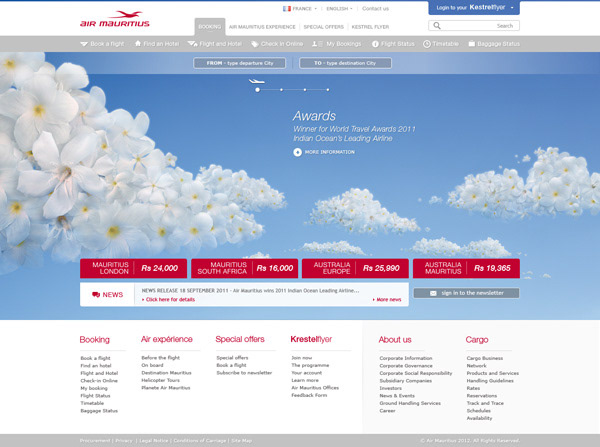The width and height of the screenshot is (600, 447).
Task: Select the fourth slide dot
Action: click(328, 90)
